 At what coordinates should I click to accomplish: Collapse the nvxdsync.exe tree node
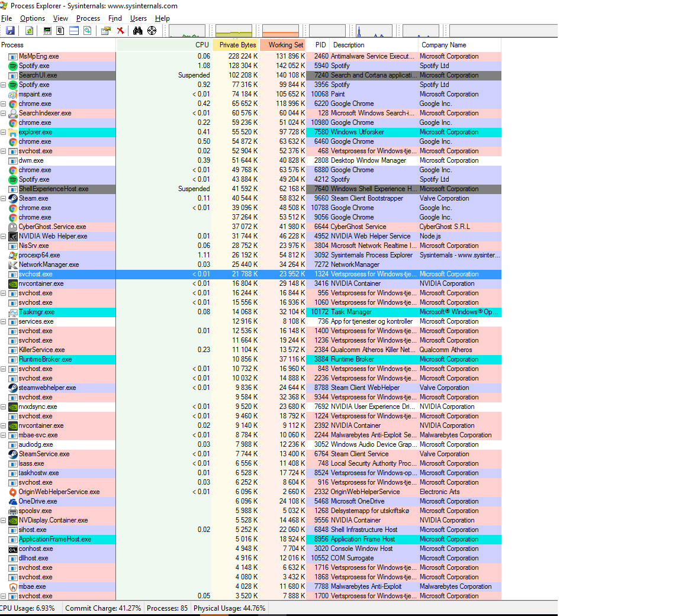(4, 407)
